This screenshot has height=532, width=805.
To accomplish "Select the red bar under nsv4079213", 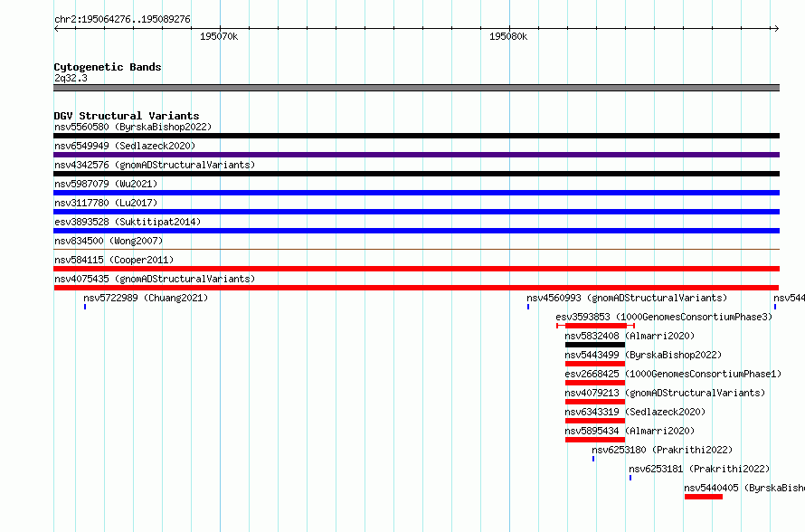I will coord(595,402).
